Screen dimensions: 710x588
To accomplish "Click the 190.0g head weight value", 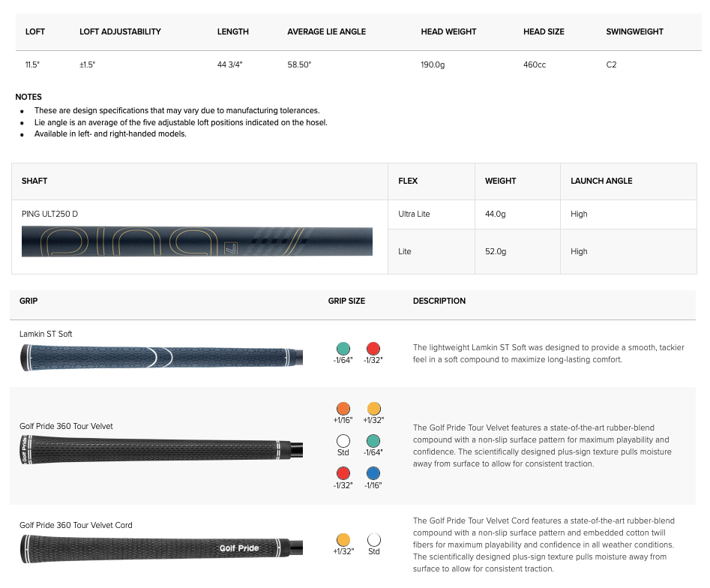I will (x=433, y=64).
